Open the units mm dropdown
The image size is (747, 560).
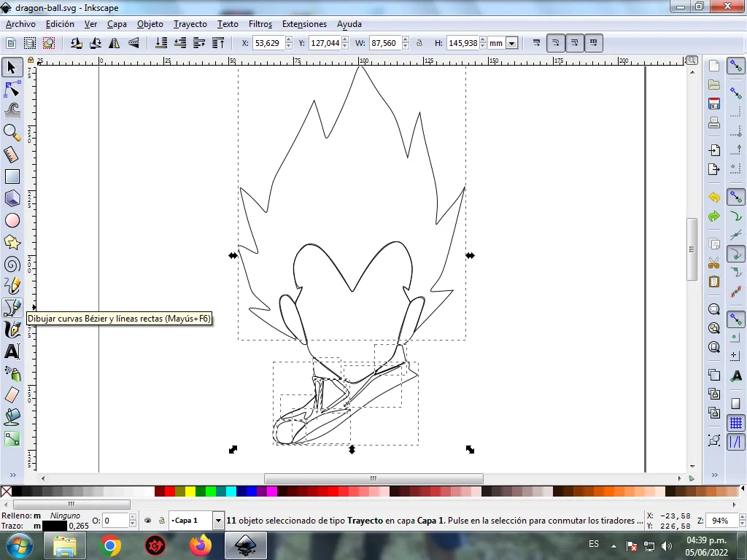511,43
